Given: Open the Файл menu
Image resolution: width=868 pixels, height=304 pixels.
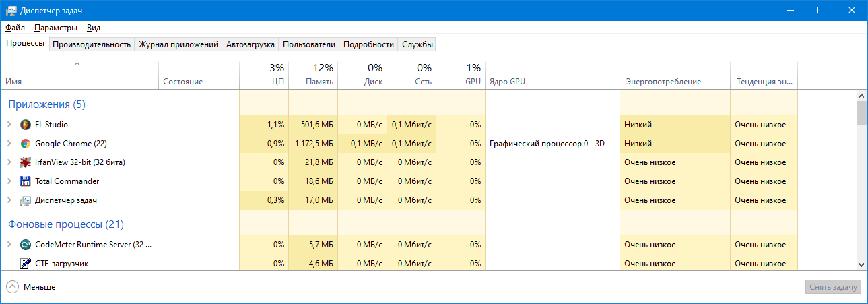Looking at the screenshot, I should (15, 28).
